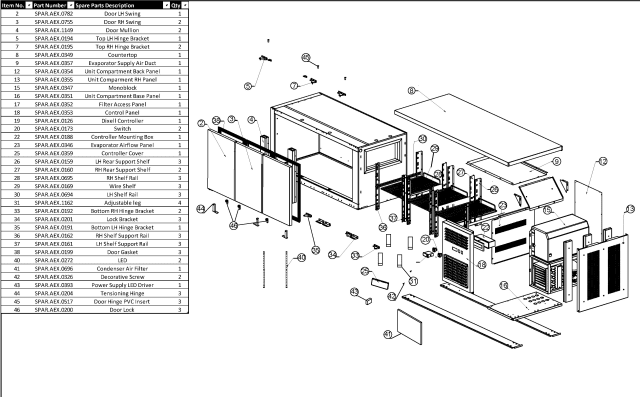Select the 'Control Panel' description cell
The width and height of the screenshot is (640, 397).
(122, 113)
